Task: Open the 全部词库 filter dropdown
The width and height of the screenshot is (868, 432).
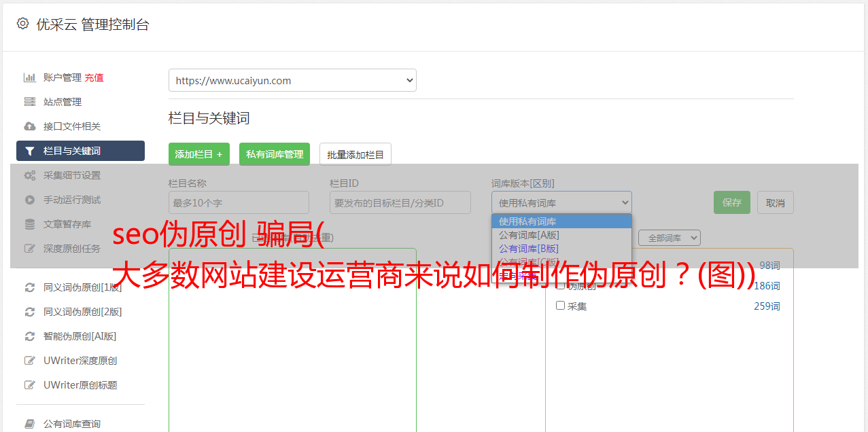Action: click(669, 238)
